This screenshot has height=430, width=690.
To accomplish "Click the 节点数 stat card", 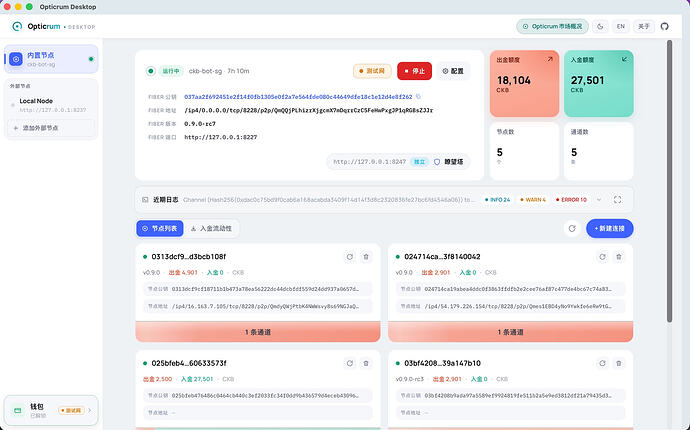I will 524,151.
